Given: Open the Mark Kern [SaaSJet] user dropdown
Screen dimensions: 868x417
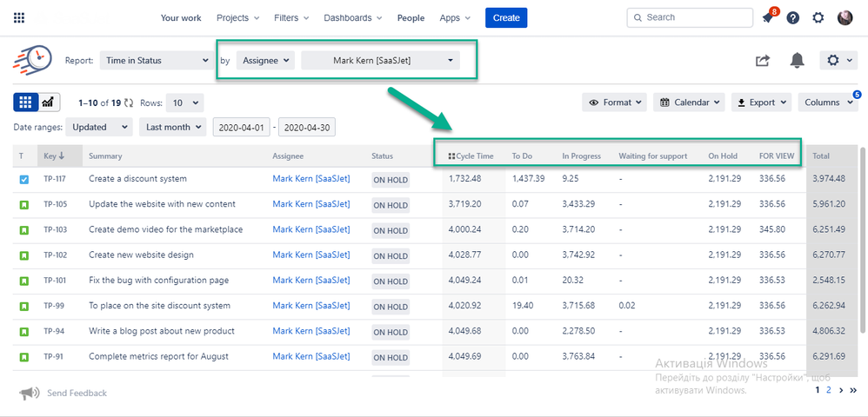Looking at the screenshot, I should (380, 61).
